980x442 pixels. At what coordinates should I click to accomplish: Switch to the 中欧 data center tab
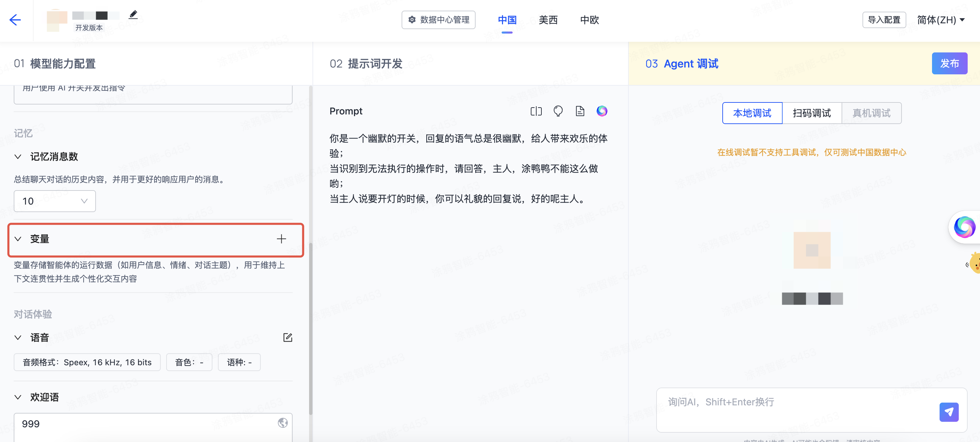point(589,20)
